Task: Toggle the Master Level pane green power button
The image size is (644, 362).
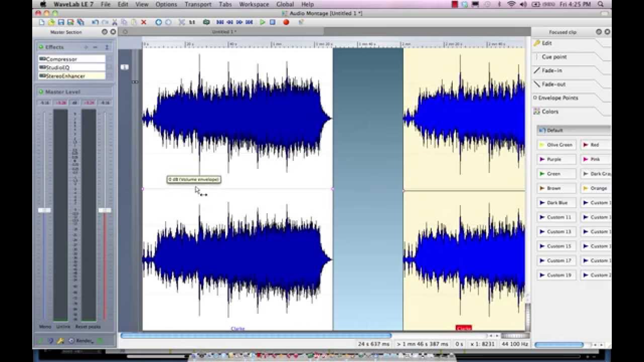Action: tap(40, 92)
